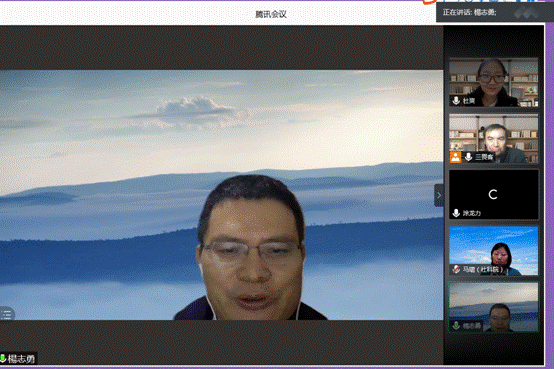This screenshot has width=554, height=369.
Task: Select the 三闲客 video thumbnail
Action: coord(494,139)
